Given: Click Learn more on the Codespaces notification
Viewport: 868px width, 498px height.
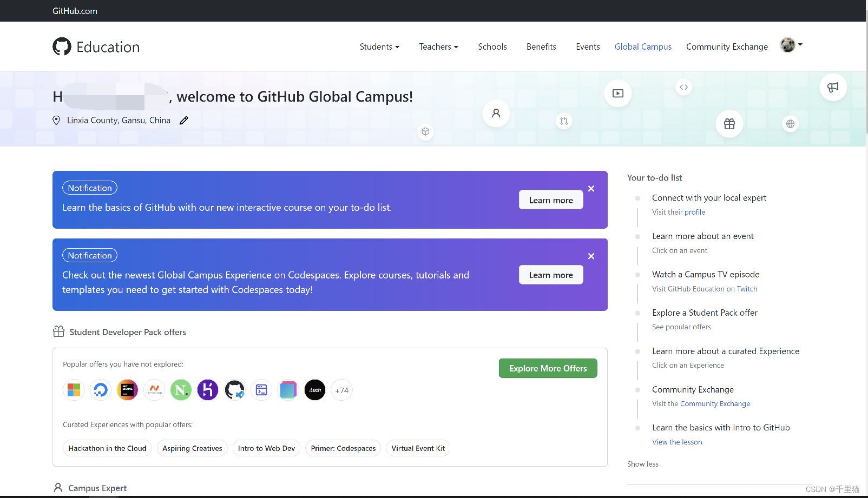Looking at the screenshot, I should point(551,275).
